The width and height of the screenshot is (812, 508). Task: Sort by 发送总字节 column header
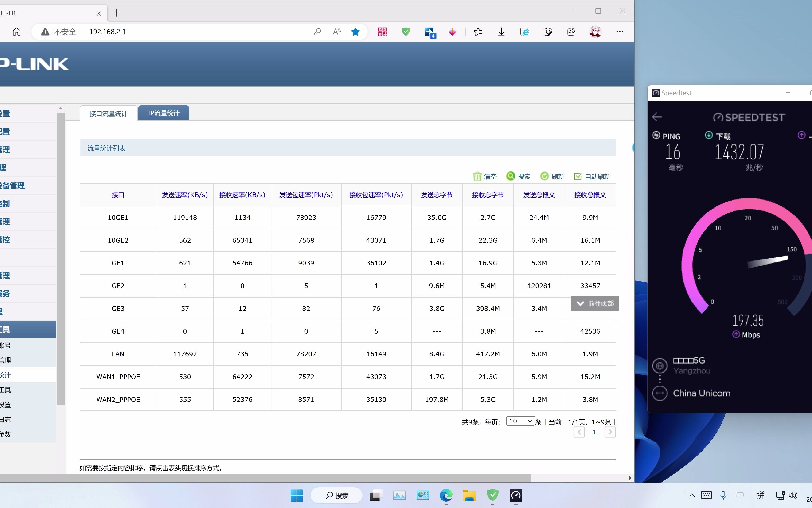click(437, 195)
